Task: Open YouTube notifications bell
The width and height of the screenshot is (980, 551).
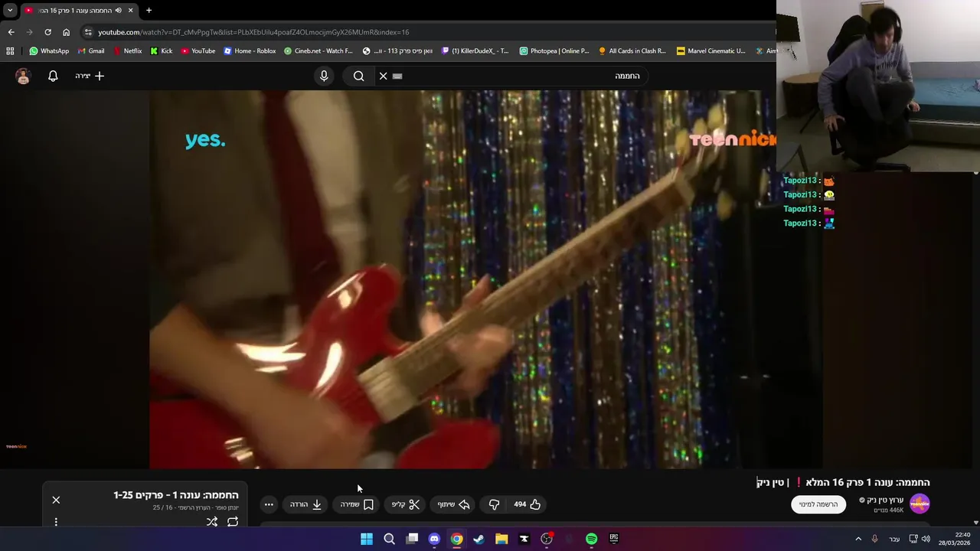Action: pyautogui.click(x=53, y=76)
